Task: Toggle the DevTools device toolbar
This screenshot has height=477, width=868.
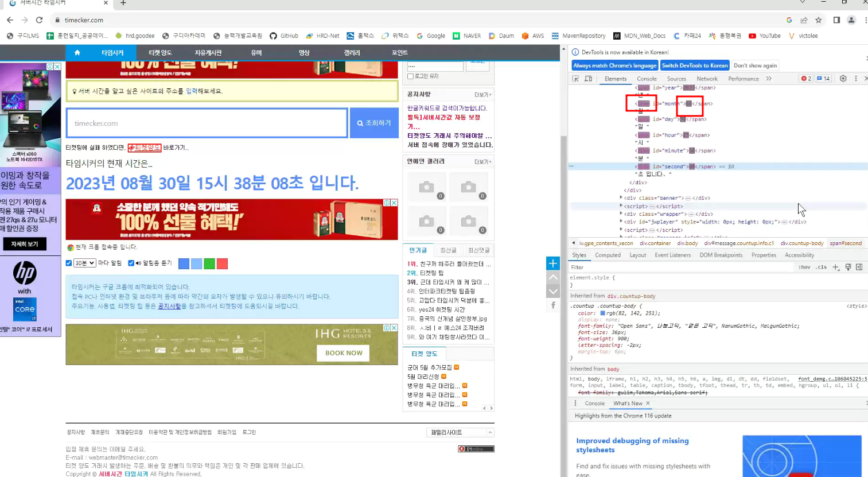Action: (588, 79)
